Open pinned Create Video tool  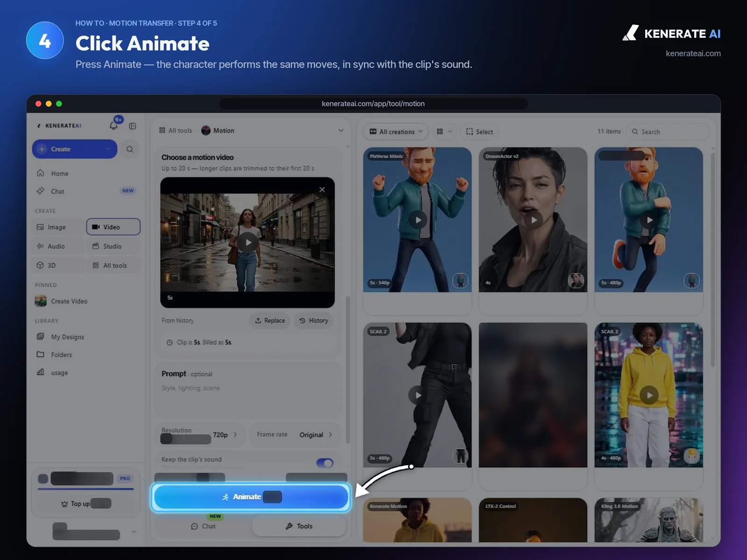pyautogui.click(x=69, y=301)
